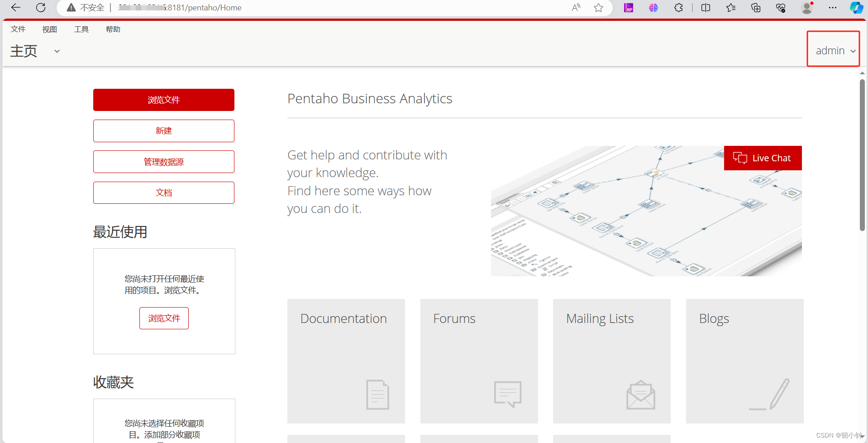Expand the 主页 perspective dropdown arrow
The image size is (868, 443).
tap(57, 51)
